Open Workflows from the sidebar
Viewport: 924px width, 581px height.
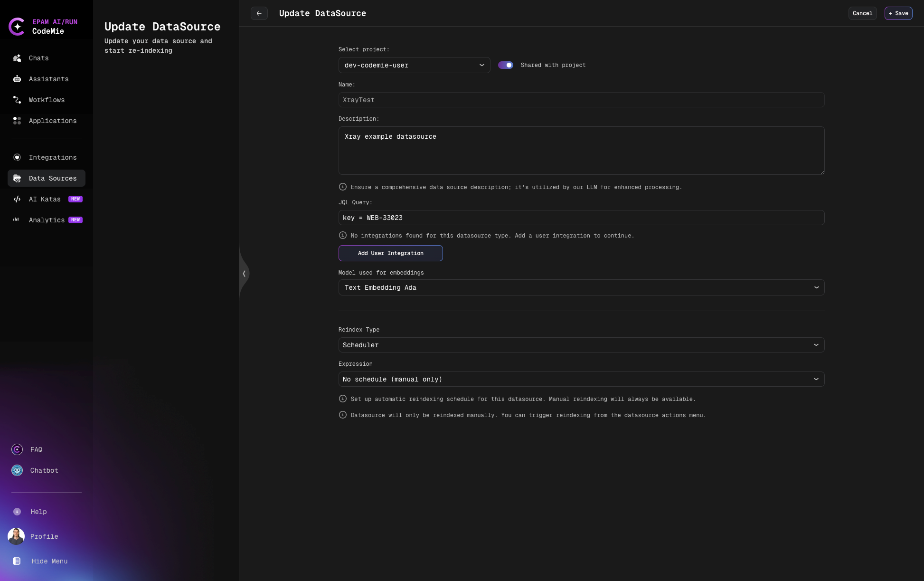click(46, 100)
